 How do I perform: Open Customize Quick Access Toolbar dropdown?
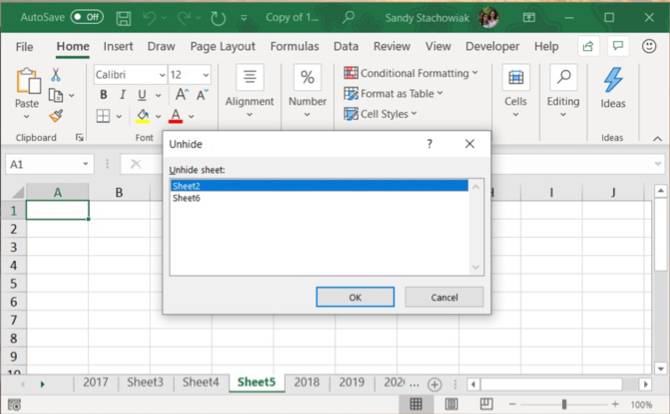(x=244, y=18)
